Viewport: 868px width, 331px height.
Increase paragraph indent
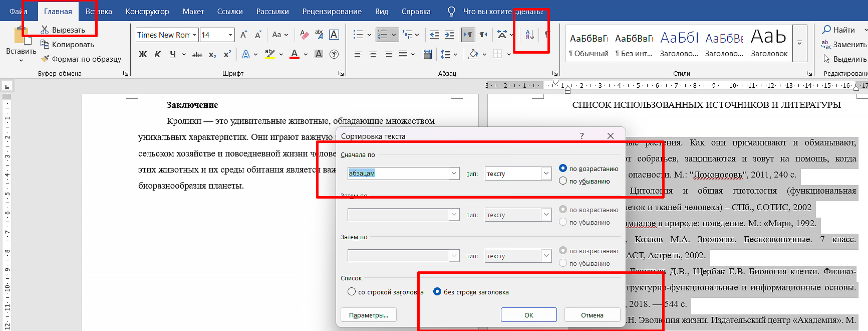pos(450,35)
